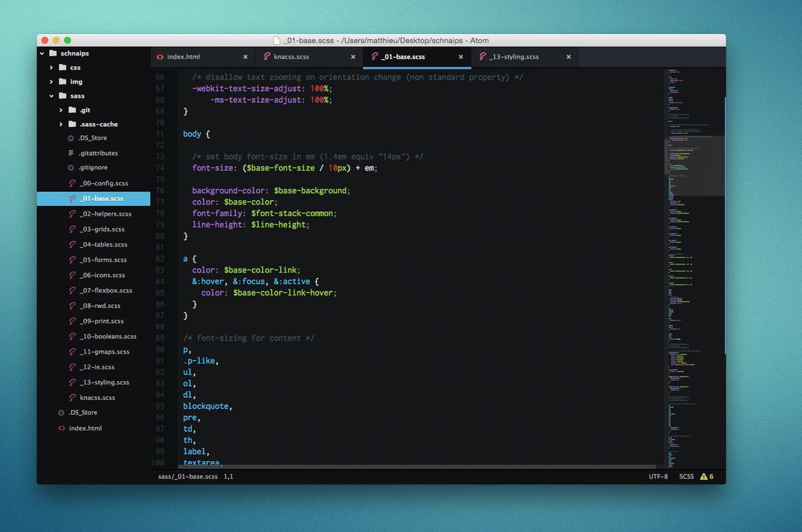Click the Sass icon on the knacss.scss tab

pos(267,57)
